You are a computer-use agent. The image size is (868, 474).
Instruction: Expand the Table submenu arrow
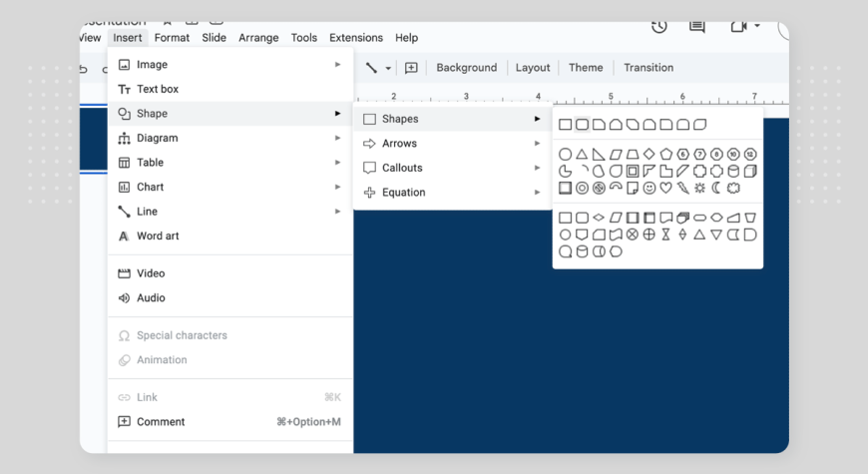click(337, 163)
